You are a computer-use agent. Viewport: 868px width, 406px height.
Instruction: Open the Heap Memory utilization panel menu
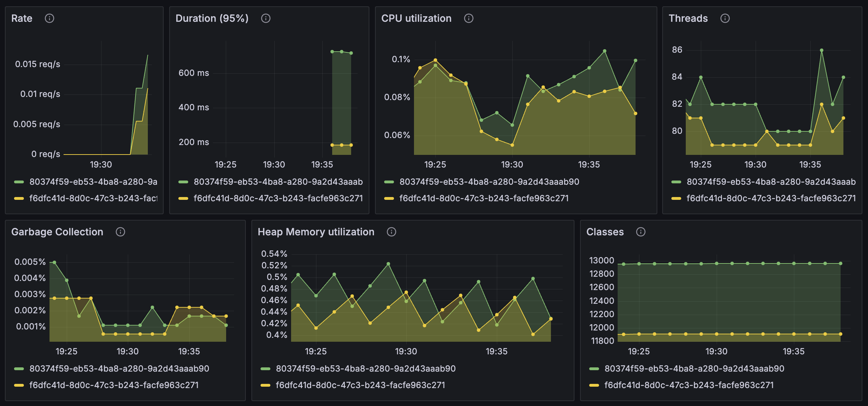click(x=316, y=232)
